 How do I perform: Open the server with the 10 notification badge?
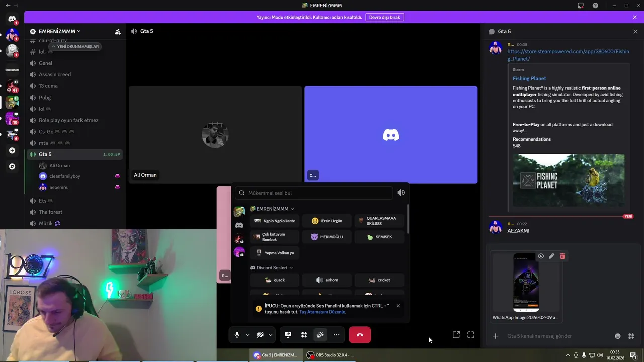12,118
